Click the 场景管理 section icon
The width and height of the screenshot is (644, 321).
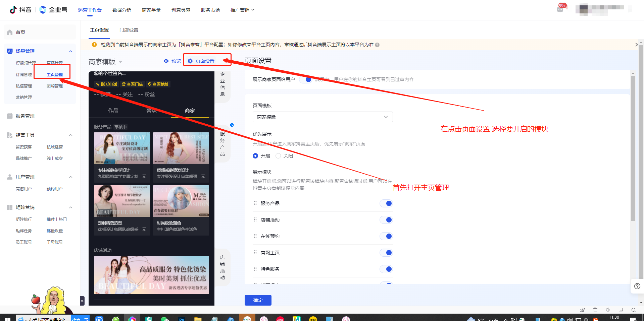pos(10,51)
